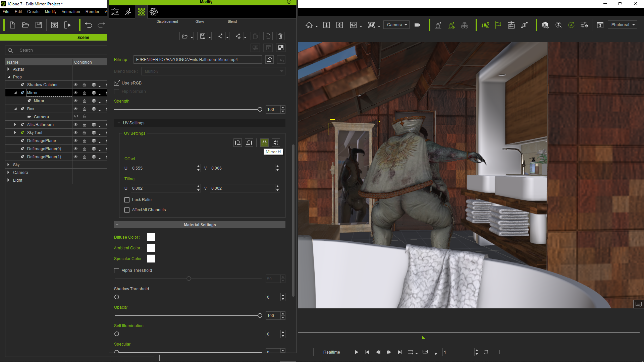Save project with floppy disk icon
This screenshot has width=644, height=362.
(x=39, y=25)
